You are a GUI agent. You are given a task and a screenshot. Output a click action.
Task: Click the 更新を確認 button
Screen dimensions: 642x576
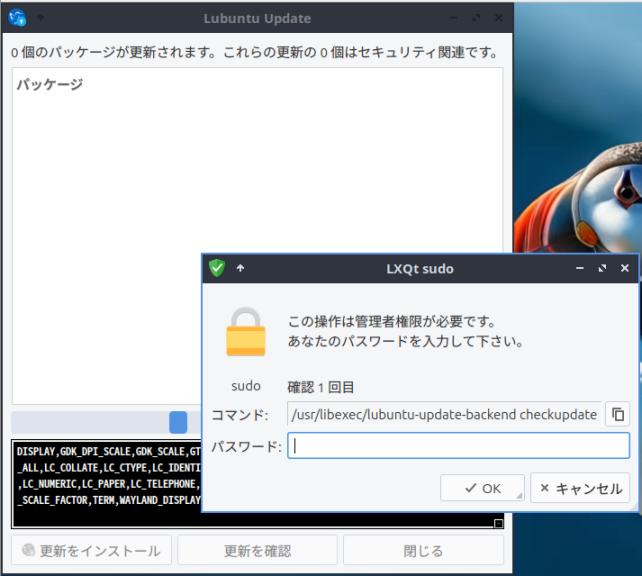(x=257, y=550)
